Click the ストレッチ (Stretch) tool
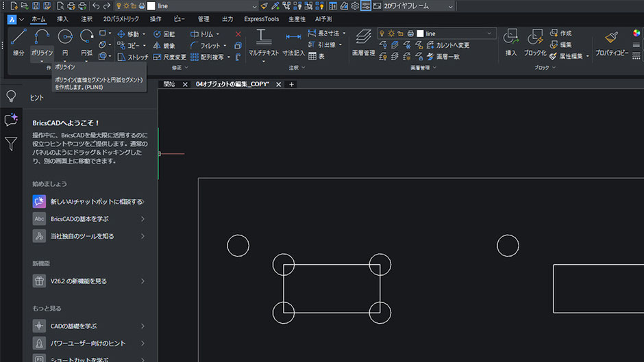 point(133,57)
